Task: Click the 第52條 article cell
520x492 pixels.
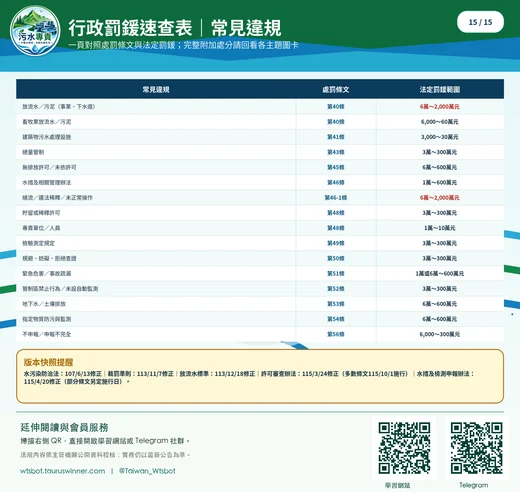Action: (x=336, y=289)
